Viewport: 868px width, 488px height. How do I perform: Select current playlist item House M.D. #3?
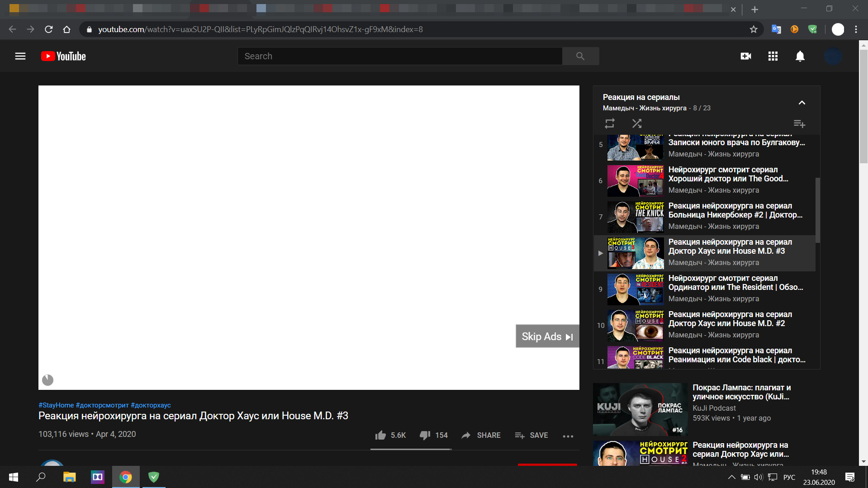coord(704,253)
